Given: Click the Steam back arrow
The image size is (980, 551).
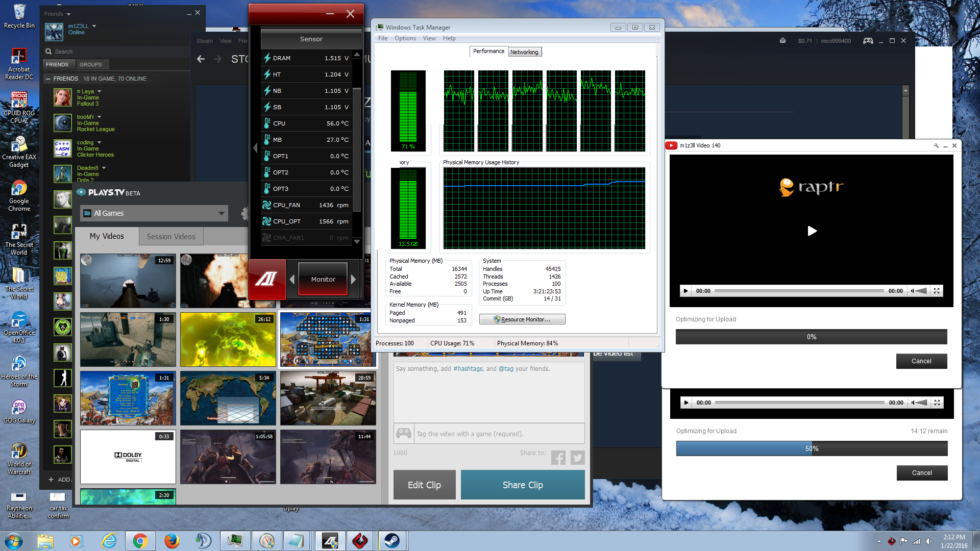Looking at the screenshot, I should tap(201, 59).
